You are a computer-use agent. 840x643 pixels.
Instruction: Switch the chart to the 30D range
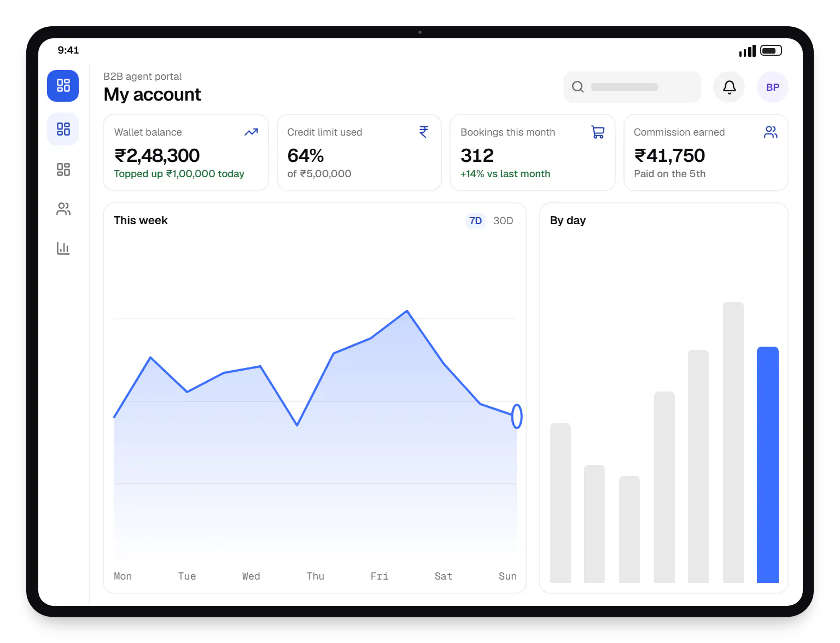point(503,221)
